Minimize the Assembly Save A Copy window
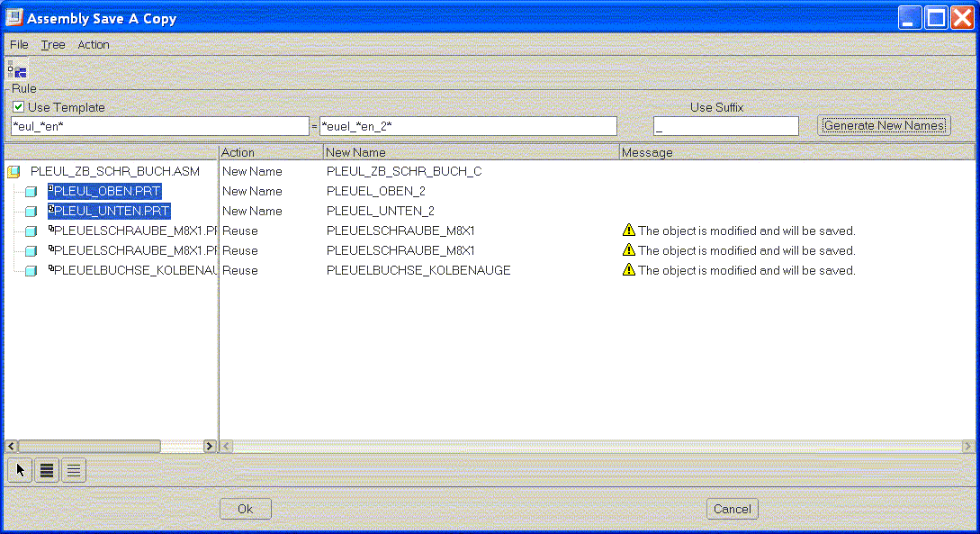 tap(910, 17)
